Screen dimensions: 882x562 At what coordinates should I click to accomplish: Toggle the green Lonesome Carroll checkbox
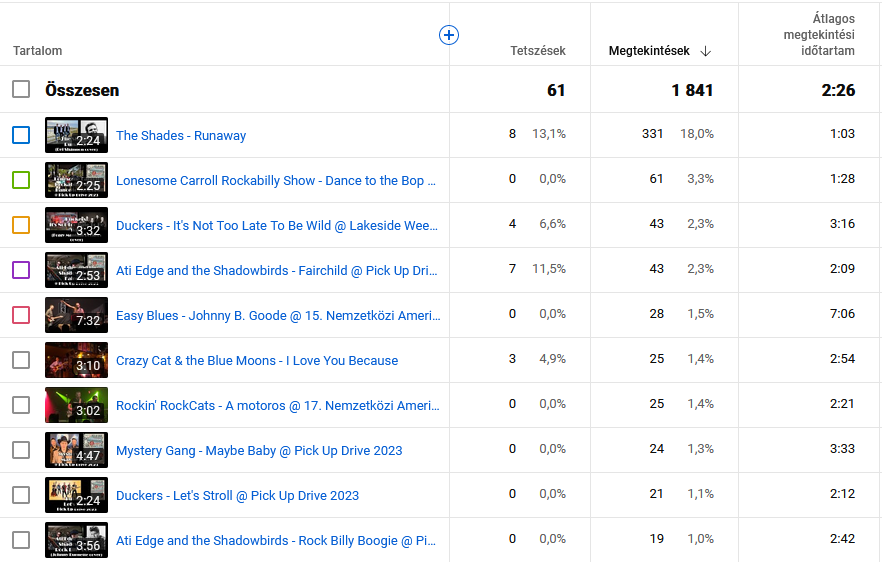21,180
